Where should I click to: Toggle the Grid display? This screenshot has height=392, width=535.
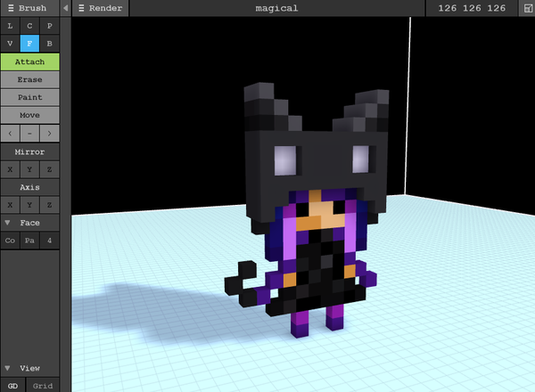pyautogui.click(x=43, y=386)
